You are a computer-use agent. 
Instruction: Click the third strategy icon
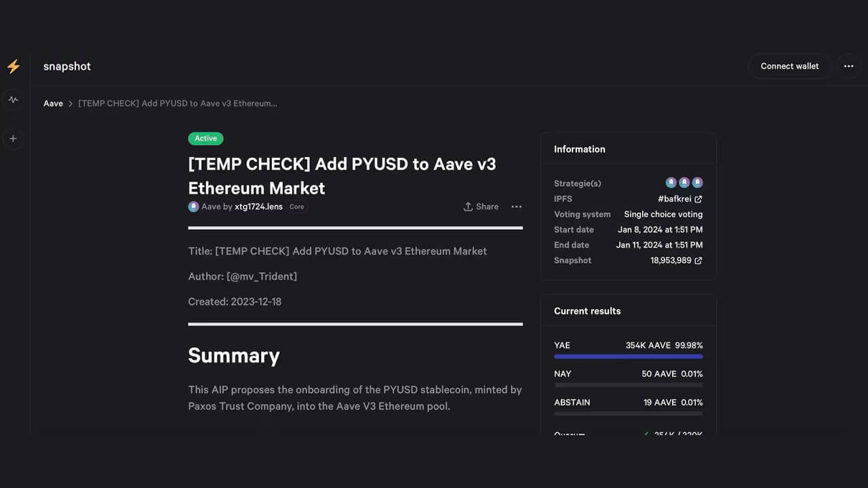697,183
